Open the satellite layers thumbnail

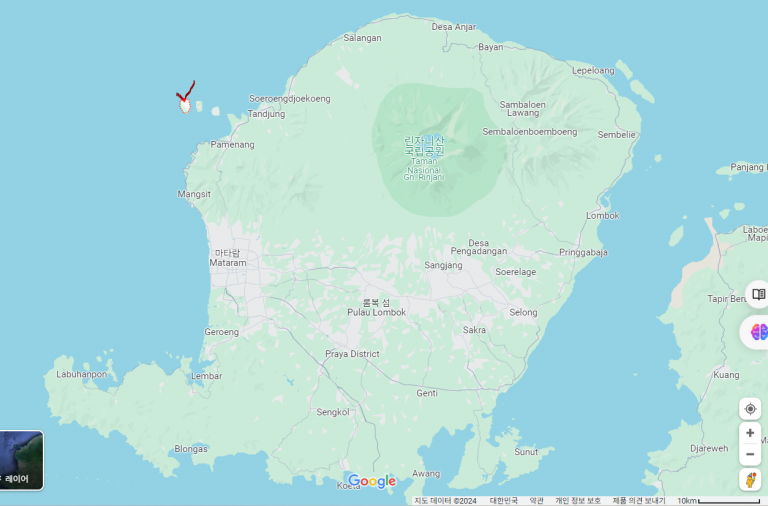point(20,460)
